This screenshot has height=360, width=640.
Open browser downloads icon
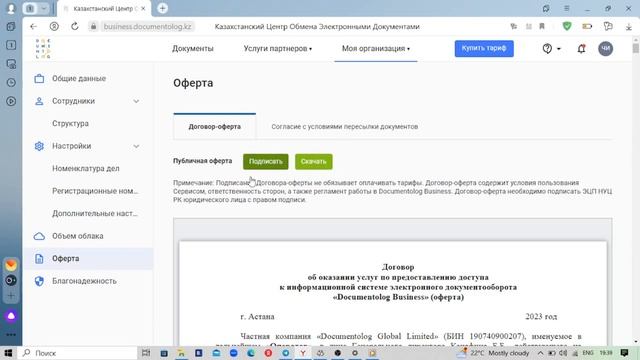pyautogui.click(x=629, y=27)
